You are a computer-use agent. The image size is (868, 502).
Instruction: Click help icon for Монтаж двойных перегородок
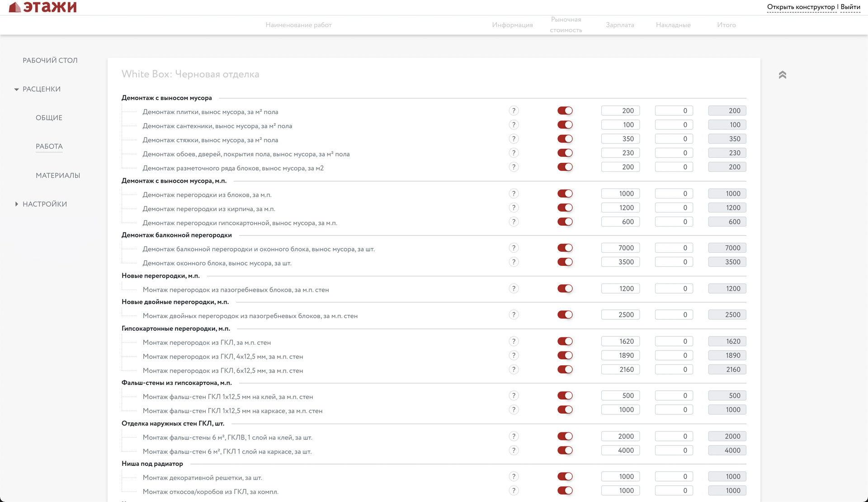514,315
